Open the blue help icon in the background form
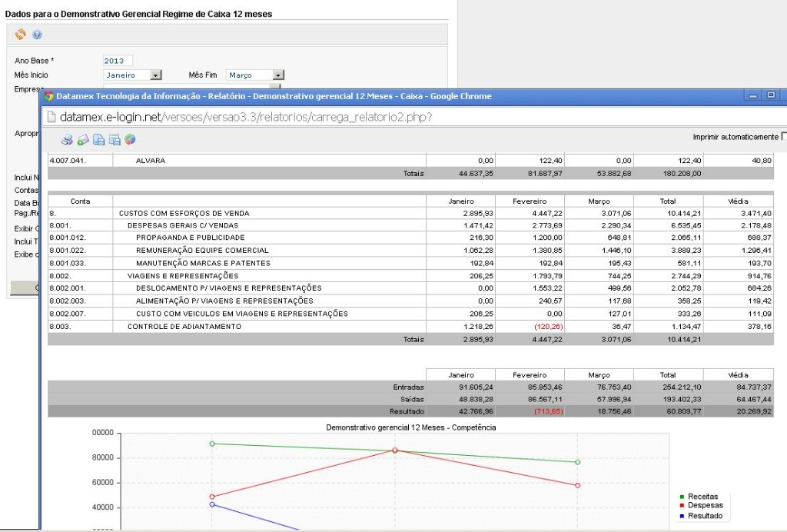 click(37, 35)
